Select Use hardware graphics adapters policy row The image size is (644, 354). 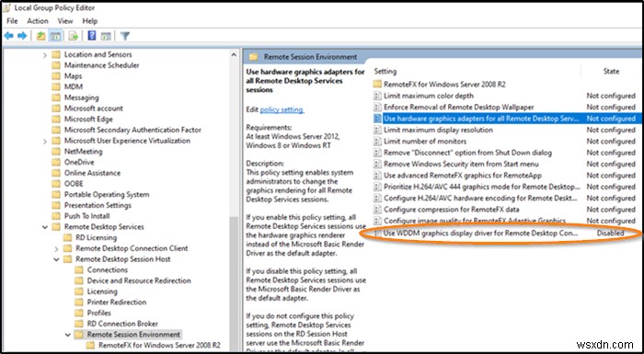click(507, 119)
